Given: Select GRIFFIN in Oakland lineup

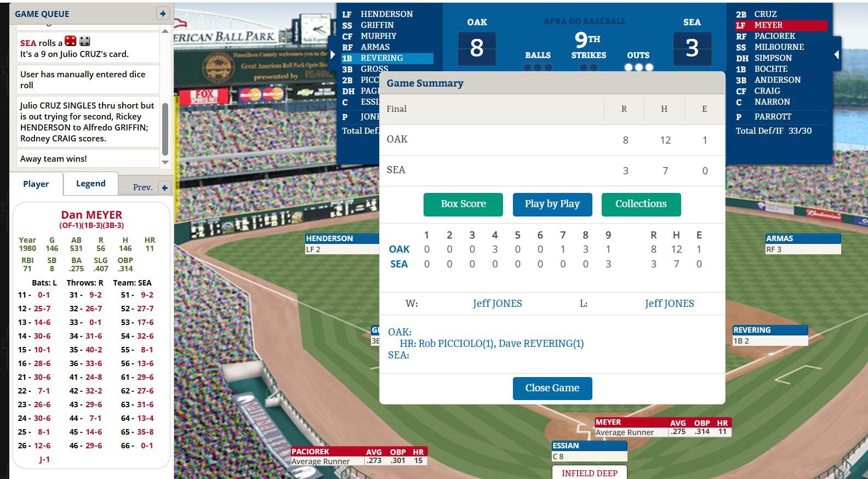Looking at the screenshot, I should pos(377,25).
